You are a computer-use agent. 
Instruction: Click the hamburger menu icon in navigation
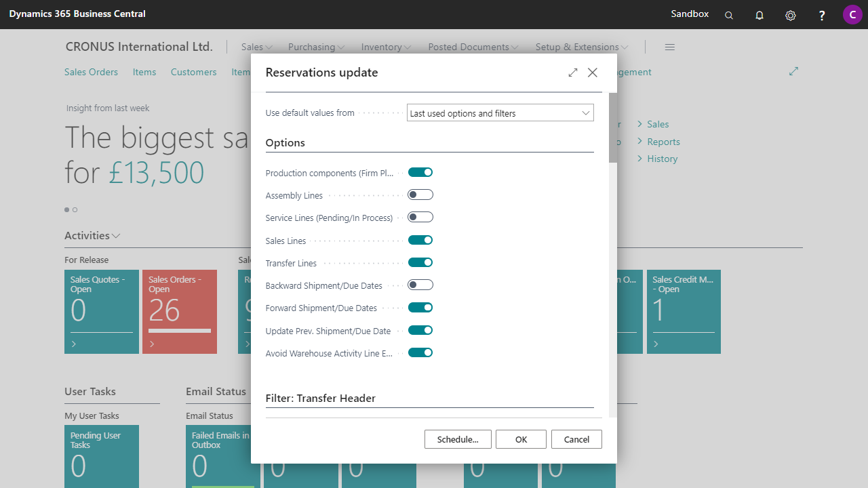pos(670,47)
